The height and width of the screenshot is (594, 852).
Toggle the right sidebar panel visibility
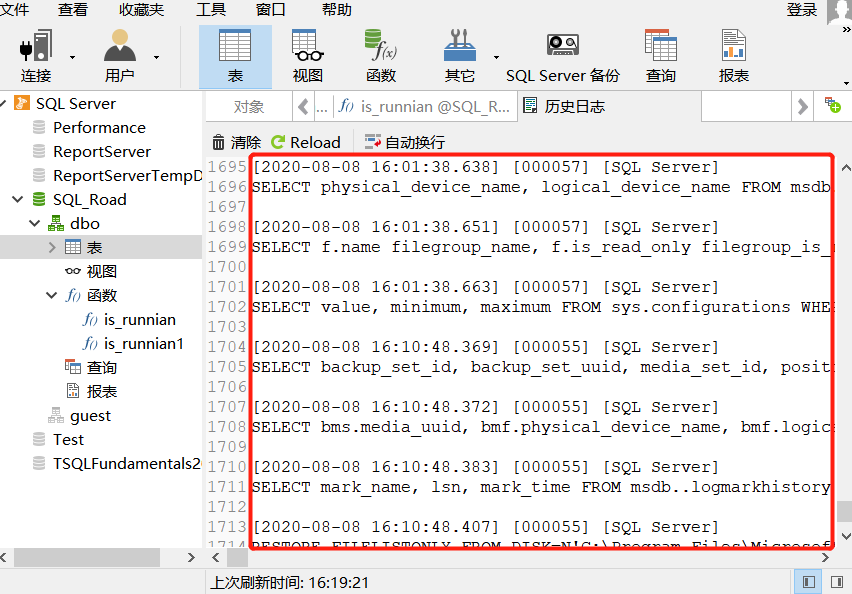836,582
